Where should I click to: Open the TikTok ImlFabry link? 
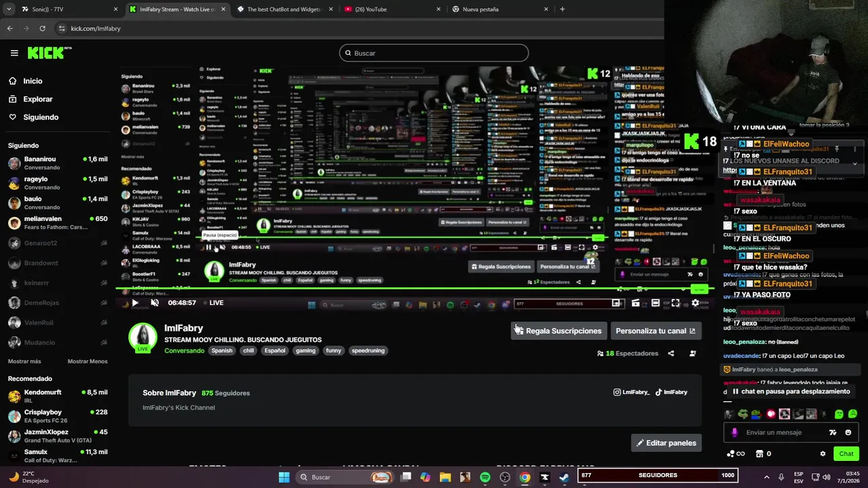coord(671,392)
